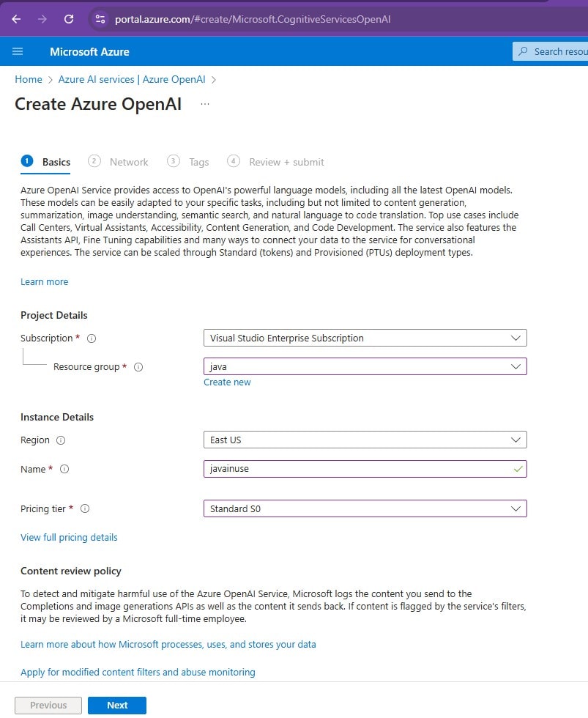
Task: Click the Project Details heading
Action: point(54,316)
